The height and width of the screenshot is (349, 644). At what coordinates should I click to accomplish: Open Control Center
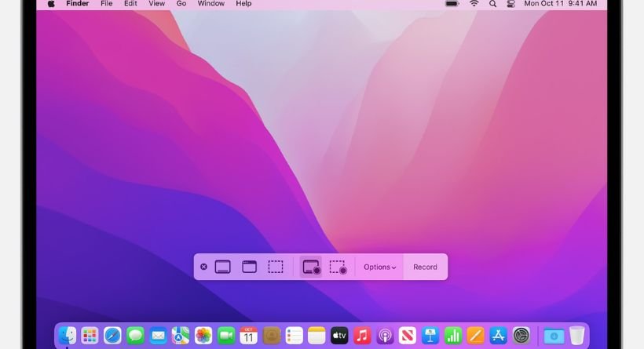pos(511,4)
